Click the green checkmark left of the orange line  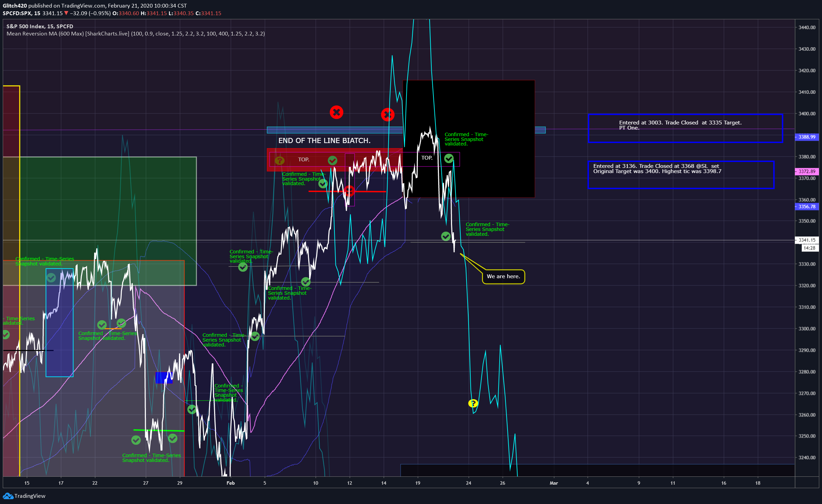pyautogui.click(x=102, y=325)
